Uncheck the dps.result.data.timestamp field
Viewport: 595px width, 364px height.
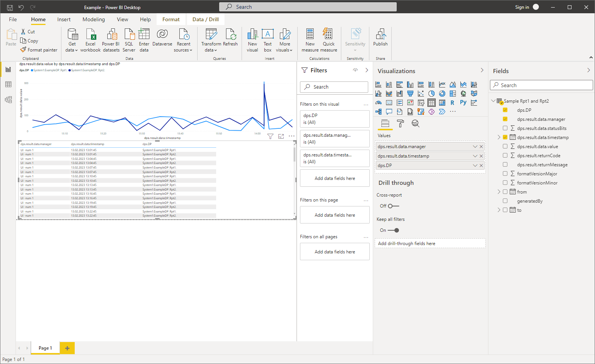(505, 137)
